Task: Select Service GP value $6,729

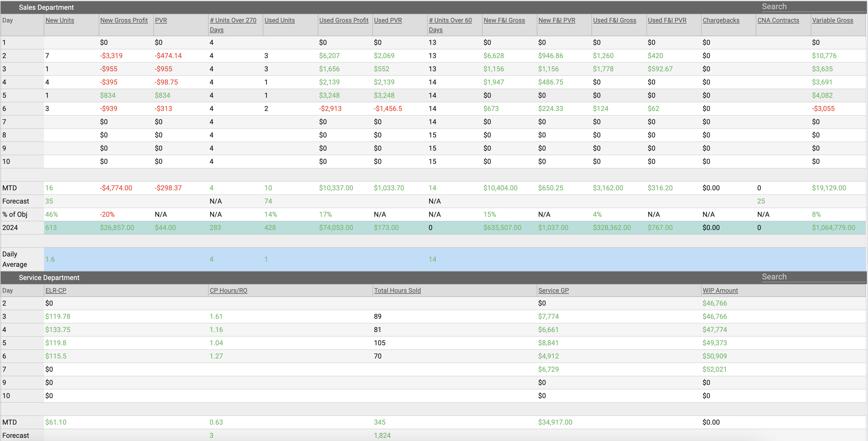Action: [548, 369]
